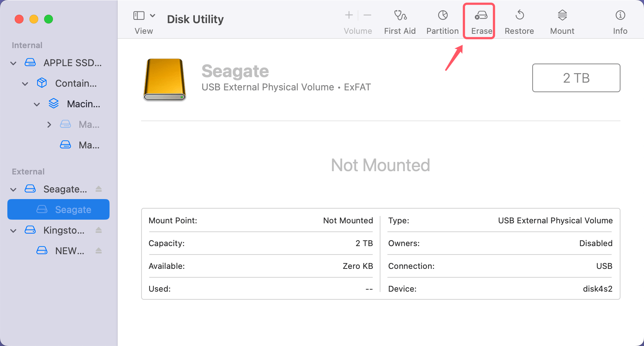This screenshot has width=644, height=346.
Task: Expand the nested Macintosh volume entry
Action: [x=49, y=124]
